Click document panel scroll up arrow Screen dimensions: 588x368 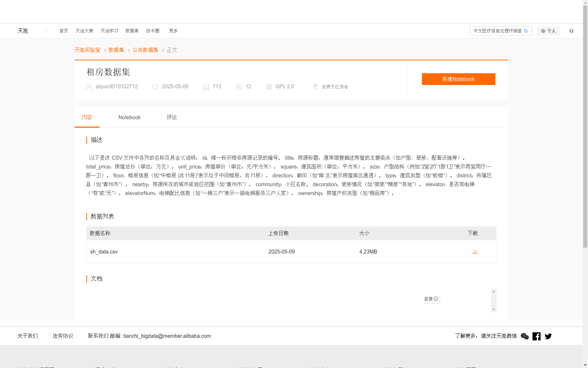pos(494,291)
